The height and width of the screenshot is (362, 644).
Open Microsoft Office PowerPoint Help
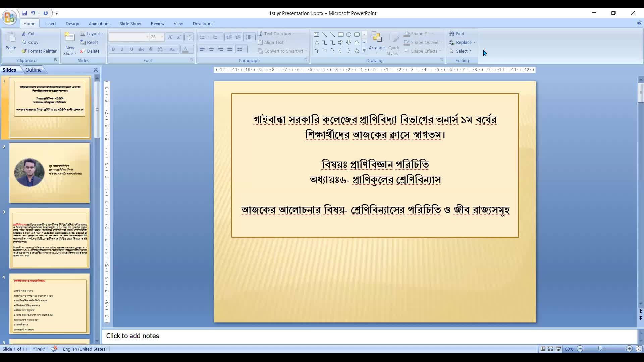coord(639,23)
